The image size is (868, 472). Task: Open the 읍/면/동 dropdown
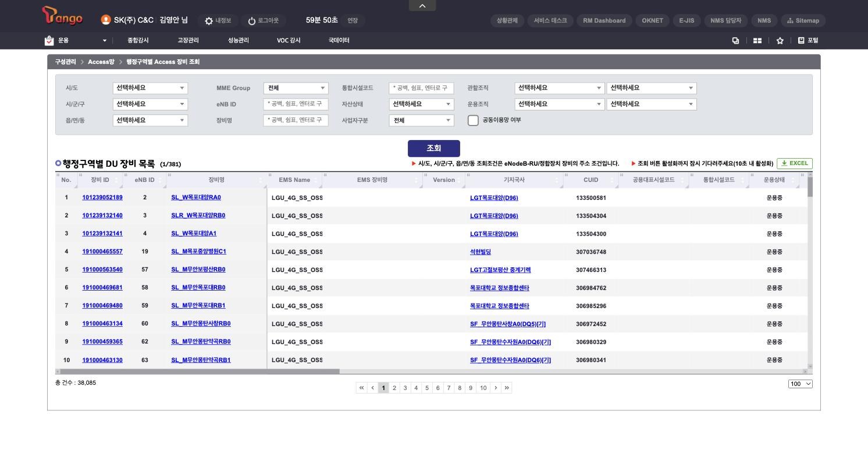150,120
